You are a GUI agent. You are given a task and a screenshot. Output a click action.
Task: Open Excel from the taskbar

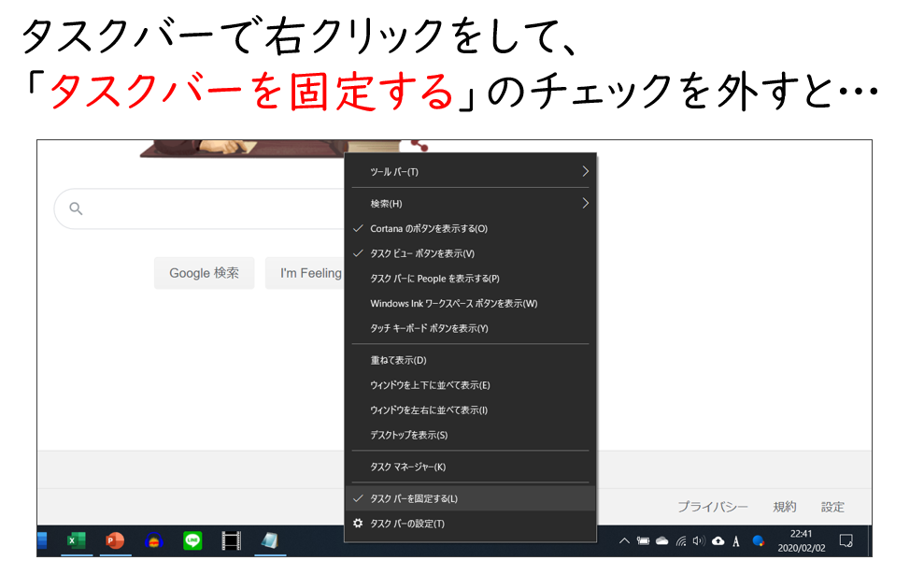[x=77, y=540]
